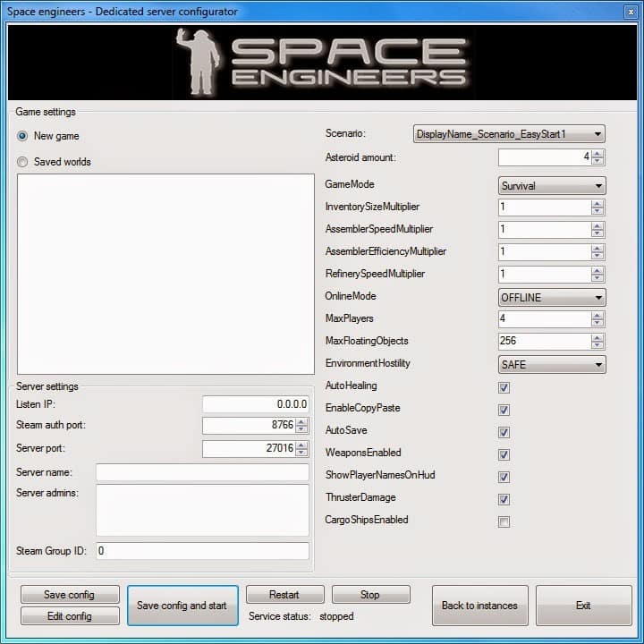Toggle the ThrusterDamage checkbox
This screenshot has height=644, width=644.
pos(504,499)
